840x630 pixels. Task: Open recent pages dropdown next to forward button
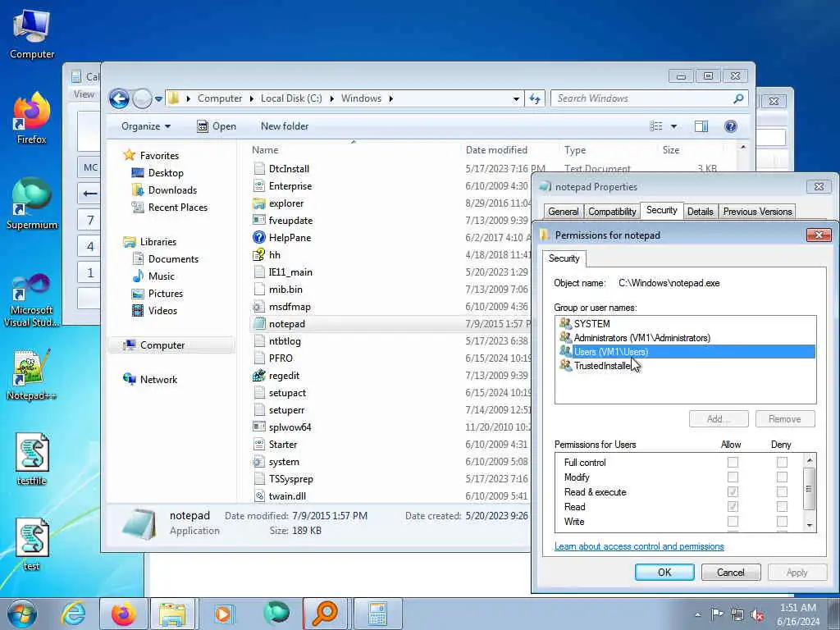pyautogui.click(x=158, y=99)
